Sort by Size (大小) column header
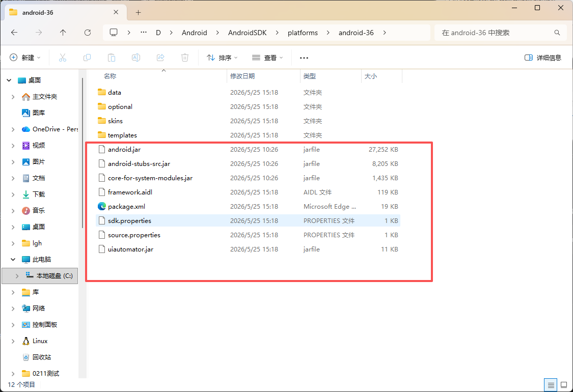This screenshot has width=573, height=392. (x=381, y=76)
